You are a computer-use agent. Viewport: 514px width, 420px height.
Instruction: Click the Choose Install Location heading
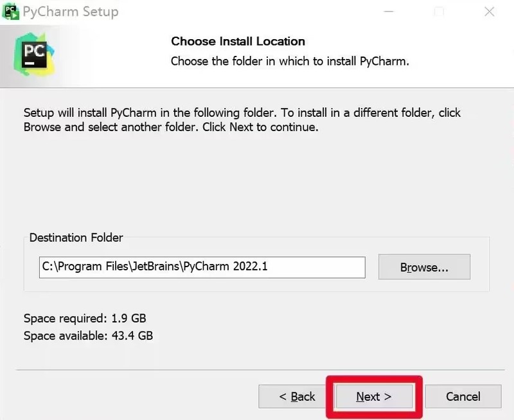click(x=238, y=41)
